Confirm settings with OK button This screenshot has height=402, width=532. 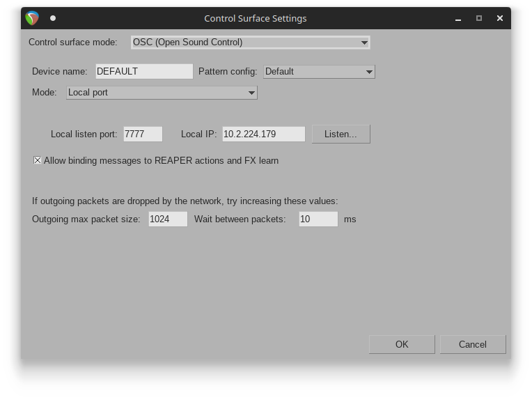click(x=402, y=344)
